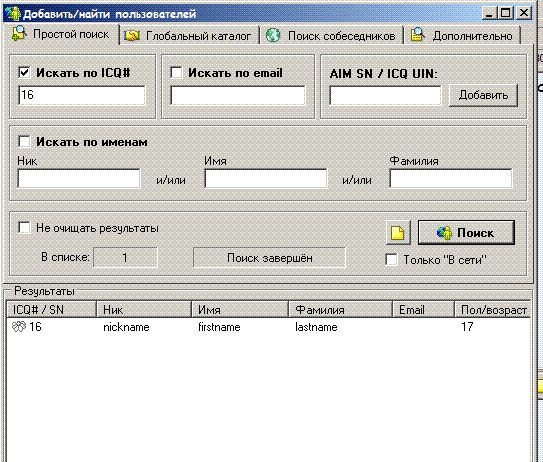Screen dimensions: 543x462
Task: Open the Глобальный каталог tab
Action: [190, 36]
